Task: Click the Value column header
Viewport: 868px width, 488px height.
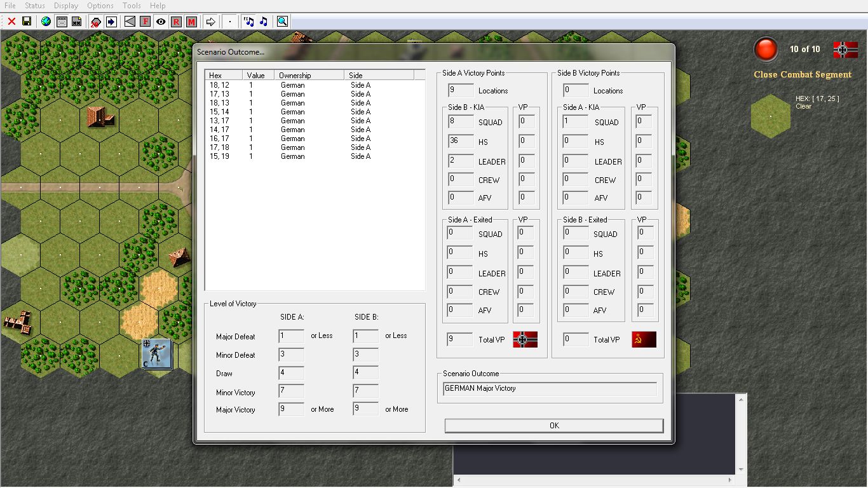Action: point(259,75)
